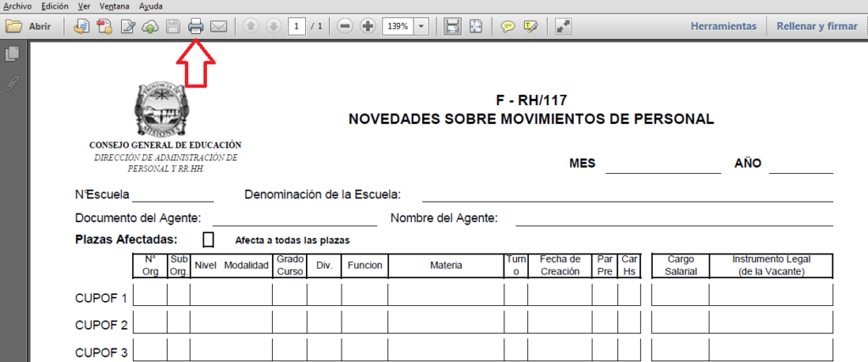
Task: Open the attachments paperclip panel
Action: 12,83
